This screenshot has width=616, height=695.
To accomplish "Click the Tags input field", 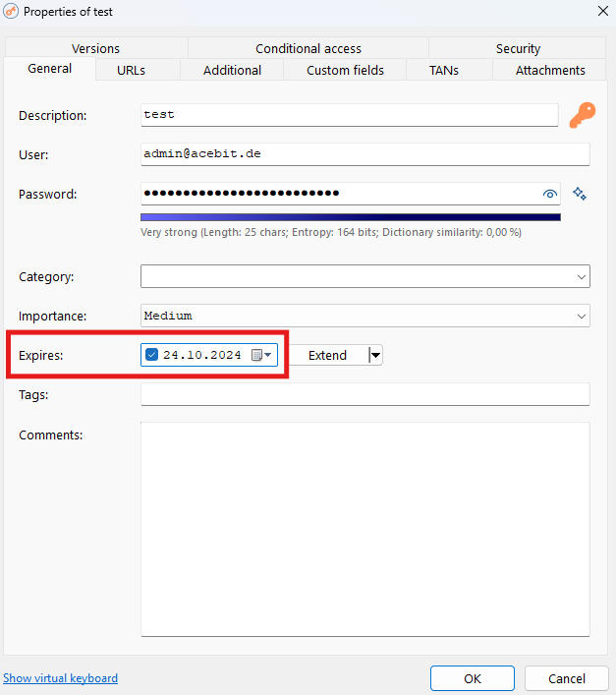I will click(x=364, y=394).
